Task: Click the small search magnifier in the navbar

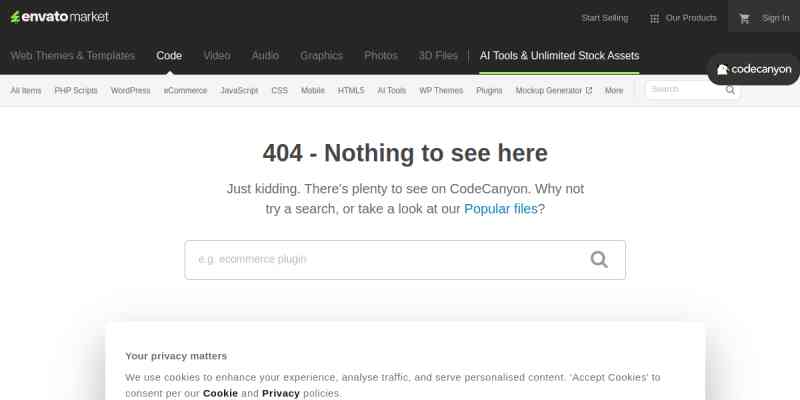Action: [x=731, y=90]
